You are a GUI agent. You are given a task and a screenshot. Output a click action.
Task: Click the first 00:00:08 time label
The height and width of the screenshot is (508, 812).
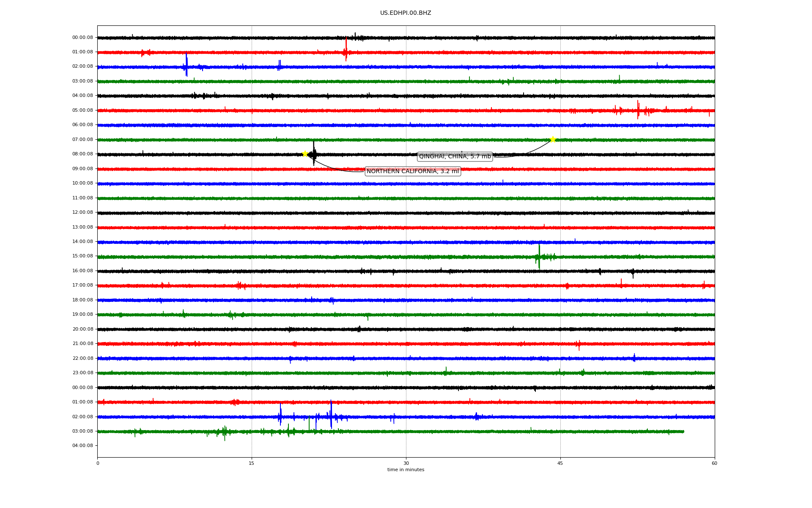point(82,38)
